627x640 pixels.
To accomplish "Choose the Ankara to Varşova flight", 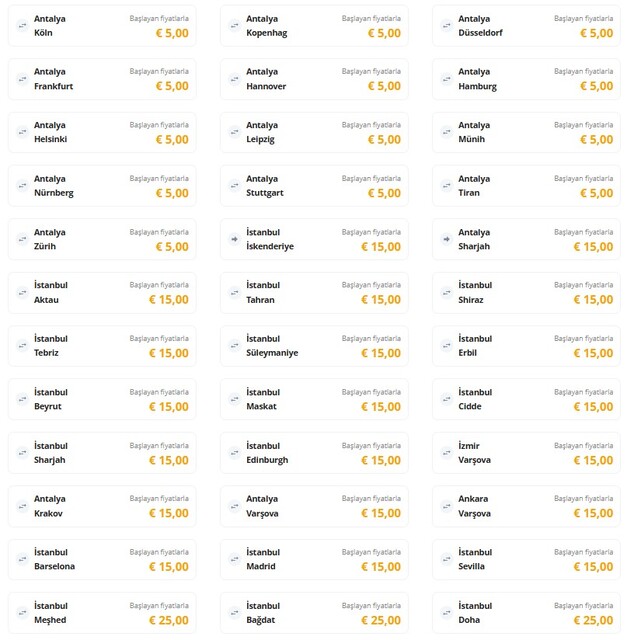I will 525,506.
